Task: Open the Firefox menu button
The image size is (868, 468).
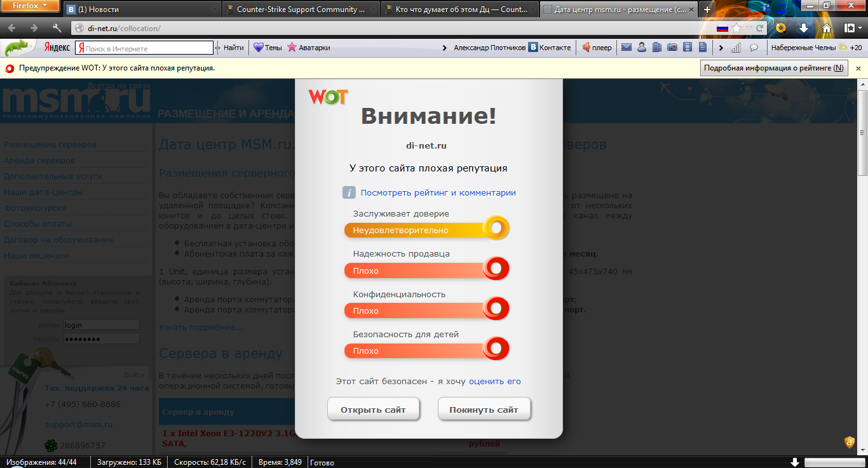Action: 30,6
